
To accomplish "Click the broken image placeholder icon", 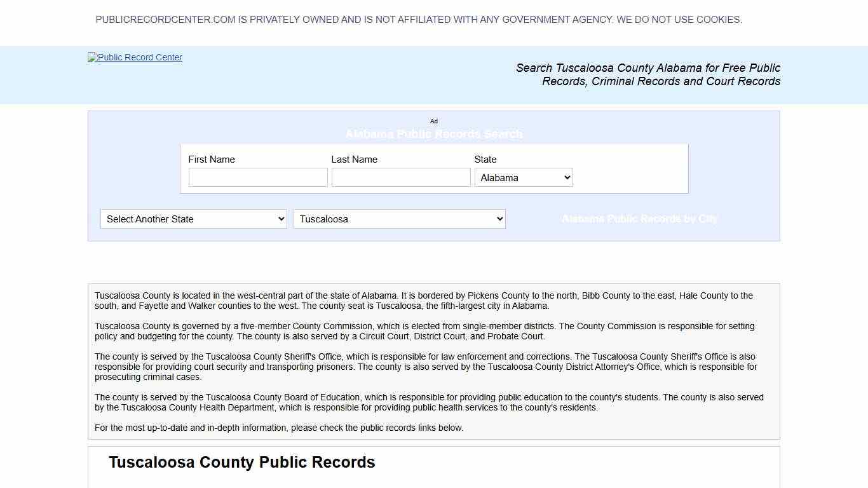I will click(92, 57).
